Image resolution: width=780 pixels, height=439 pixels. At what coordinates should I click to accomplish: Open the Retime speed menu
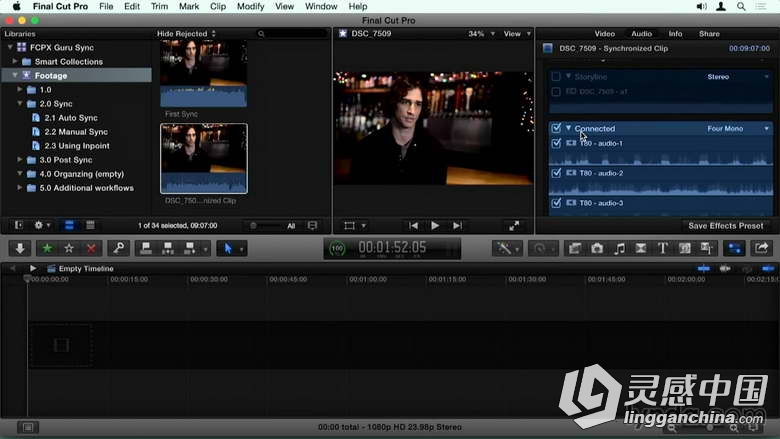coord(542,248)
